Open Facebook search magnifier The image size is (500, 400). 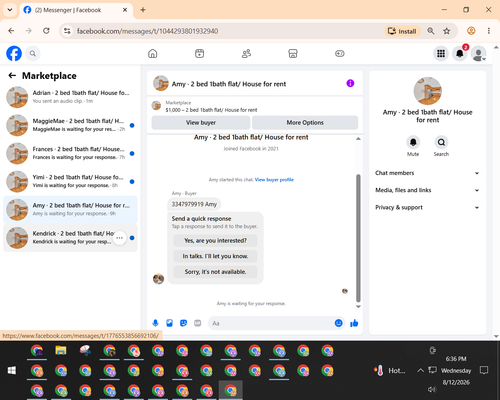(33, 53)
